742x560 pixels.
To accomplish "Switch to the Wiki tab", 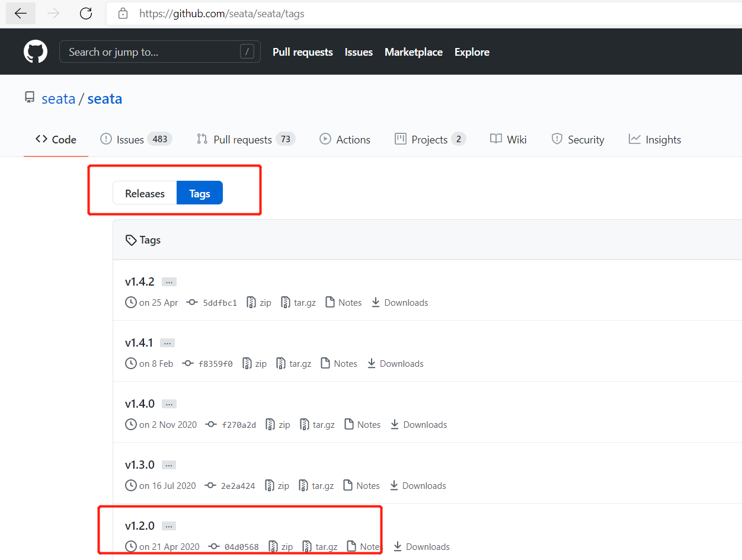I will coord(508,139).
